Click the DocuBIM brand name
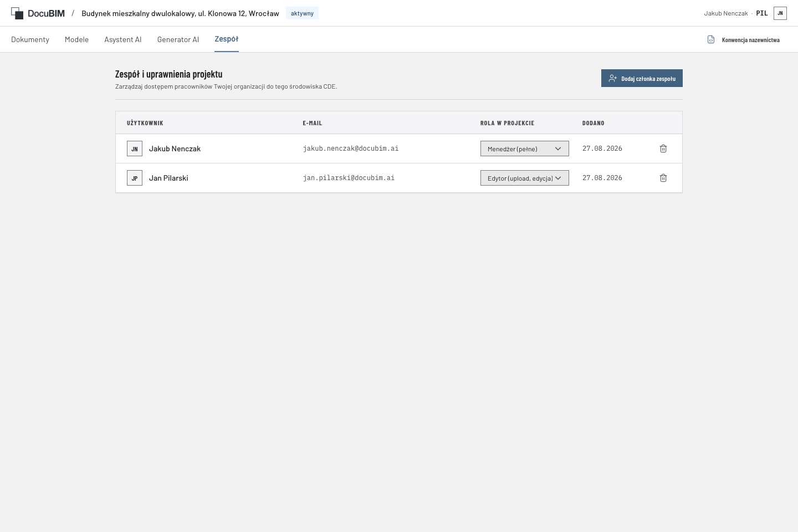The image size is (798, 532). click(46, 13)
